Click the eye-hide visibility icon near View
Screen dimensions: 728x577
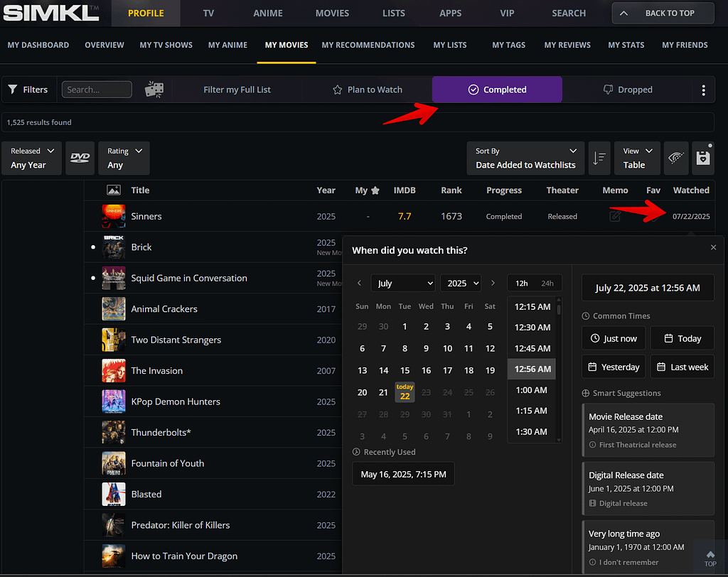[675, 158]
